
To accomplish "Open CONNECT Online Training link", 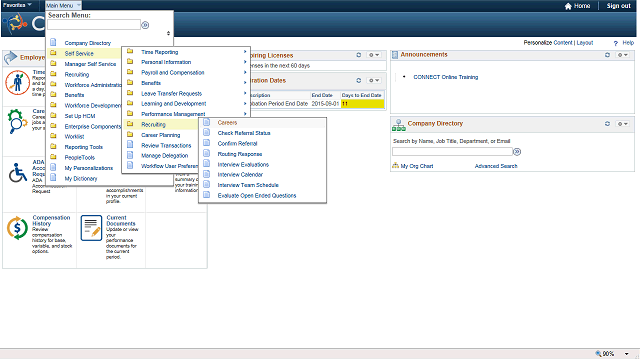I will tap(445, 77).
